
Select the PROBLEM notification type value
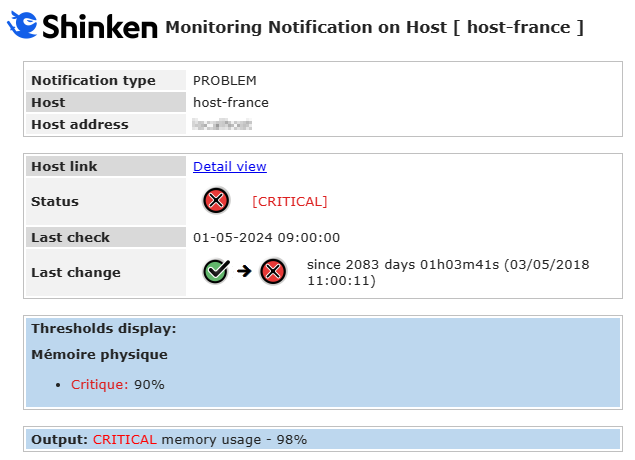pos(225,80)
